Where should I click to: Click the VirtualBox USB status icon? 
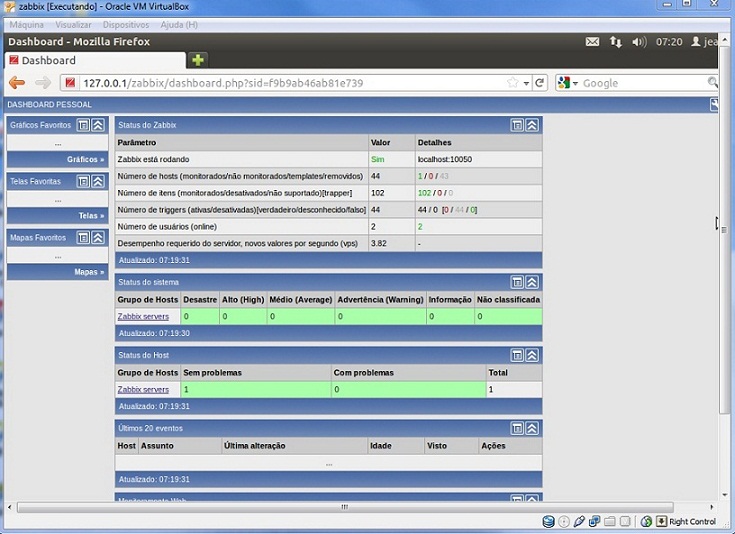[579, 521]
